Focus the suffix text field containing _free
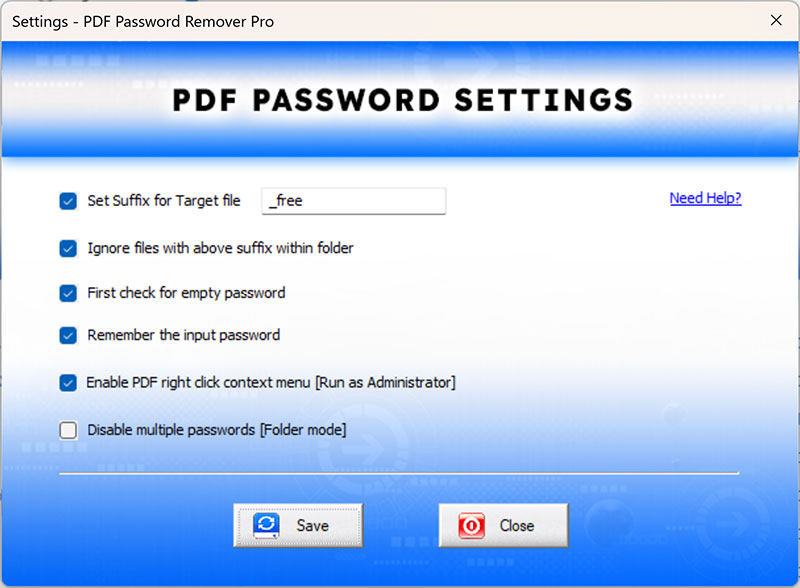The image size is (800, 588). pos(354,201)
